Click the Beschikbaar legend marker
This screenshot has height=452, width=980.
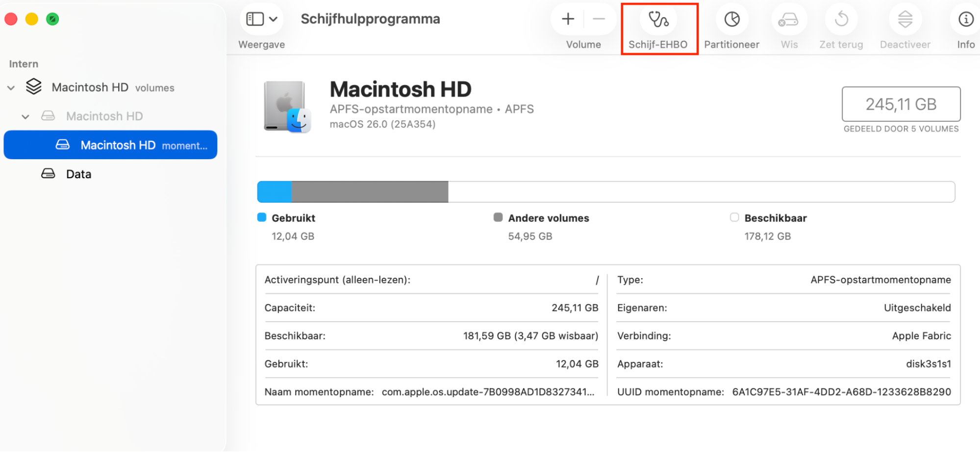pos(734,217)
